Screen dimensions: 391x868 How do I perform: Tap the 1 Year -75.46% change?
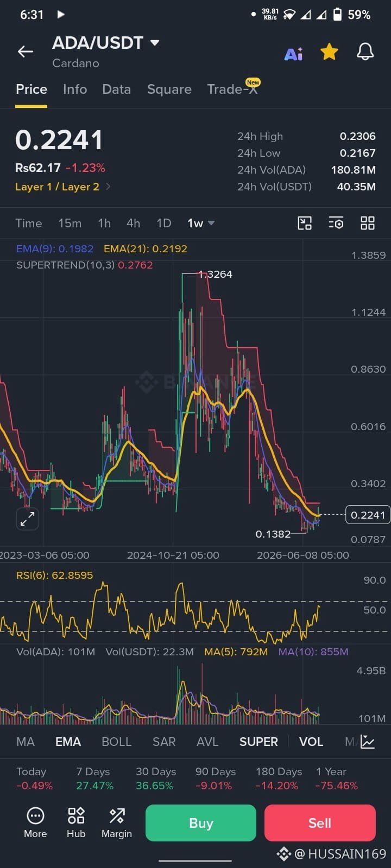pos(337,778)
